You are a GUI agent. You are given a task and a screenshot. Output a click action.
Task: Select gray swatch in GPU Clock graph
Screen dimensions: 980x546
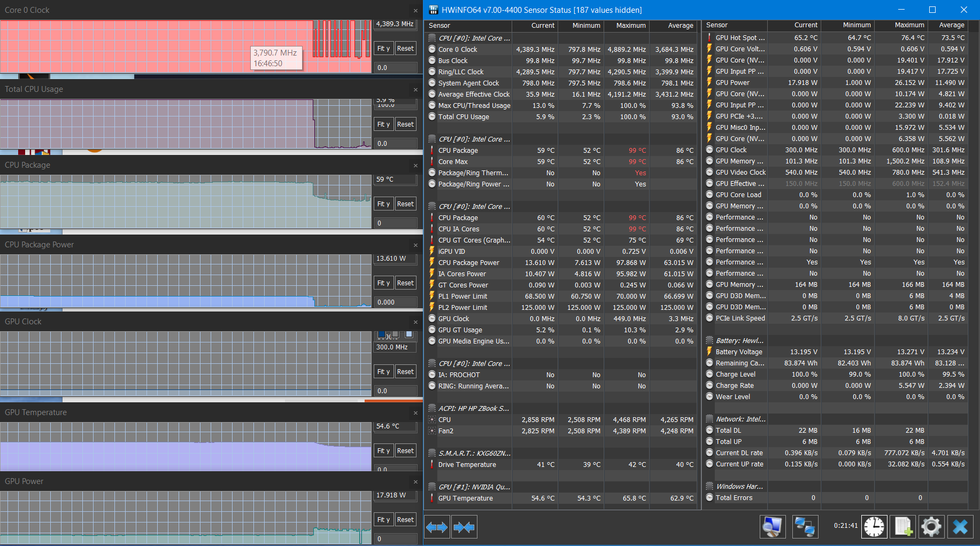395,334
